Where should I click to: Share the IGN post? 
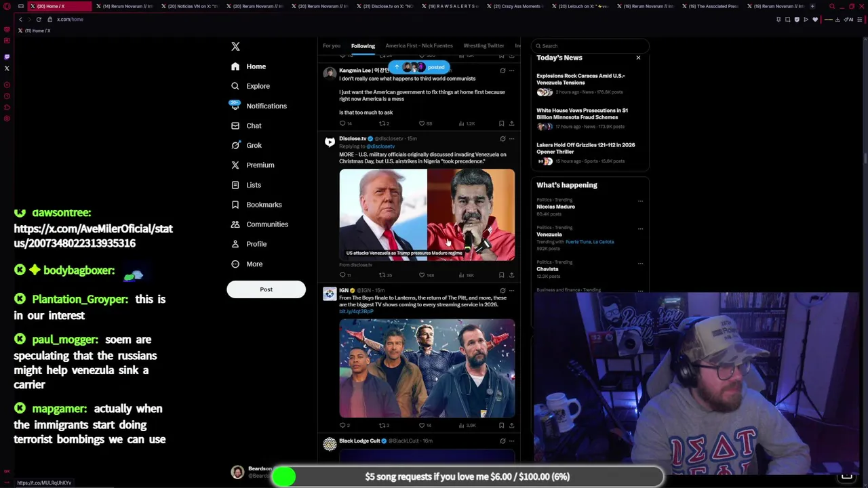tap(512, 426)
